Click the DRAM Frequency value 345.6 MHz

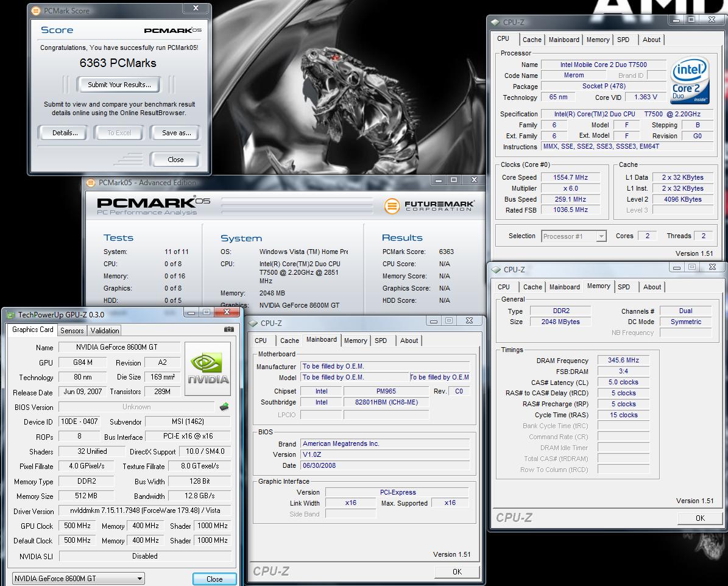click(x=623, y=360)
